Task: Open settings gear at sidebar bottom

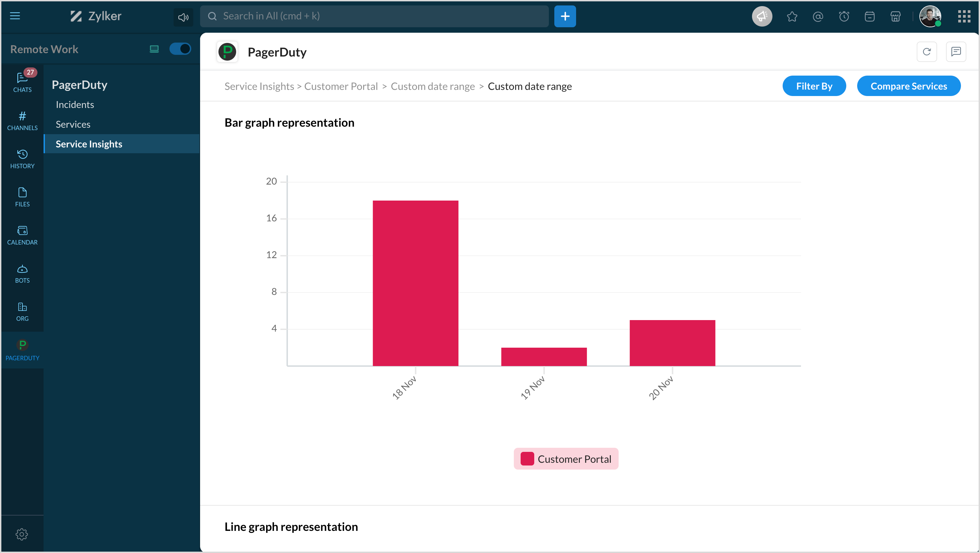Action: pos(22,534)
